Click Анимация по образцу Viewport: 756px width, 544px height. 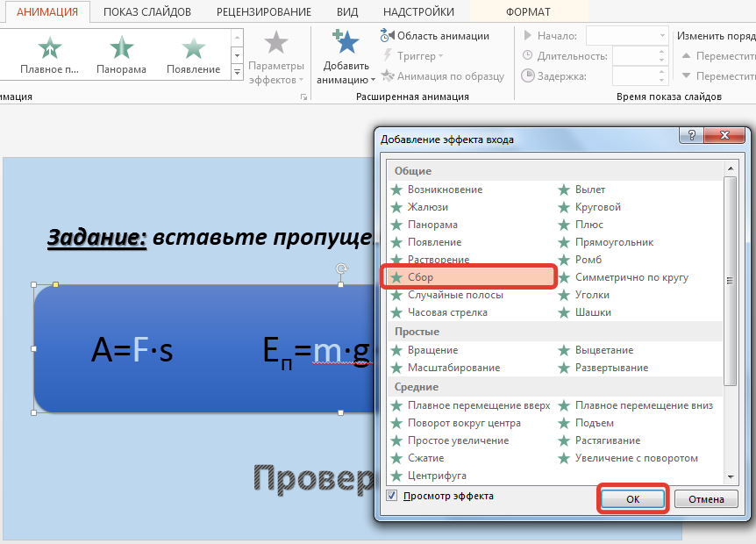(x=443, y=76)
